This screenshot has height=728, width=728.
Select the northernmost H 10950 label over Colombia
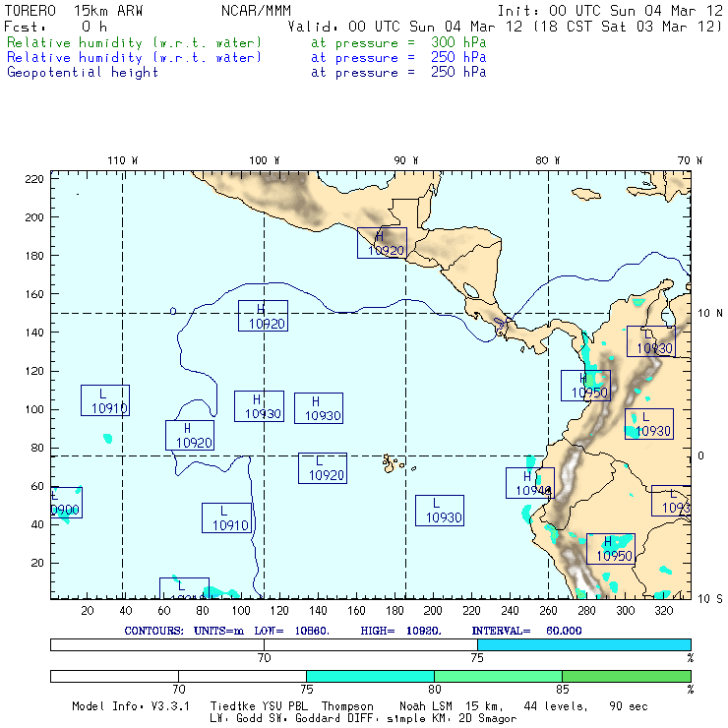click(585, 386)
